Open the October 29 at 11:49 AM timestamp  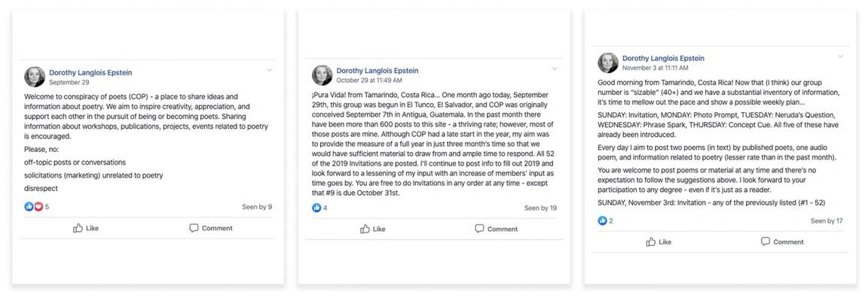click(x=369, y=81)
